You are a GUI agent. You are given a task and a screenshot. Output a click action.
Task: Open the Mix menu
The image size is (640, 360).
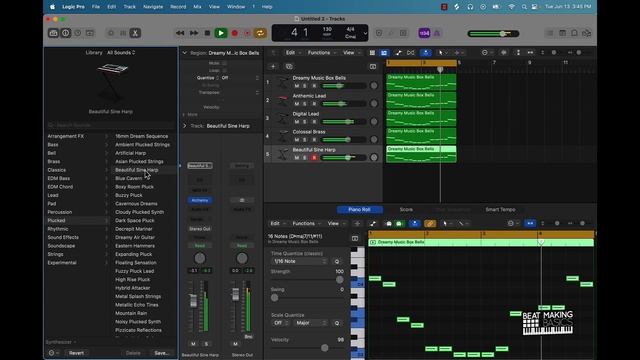197,7
